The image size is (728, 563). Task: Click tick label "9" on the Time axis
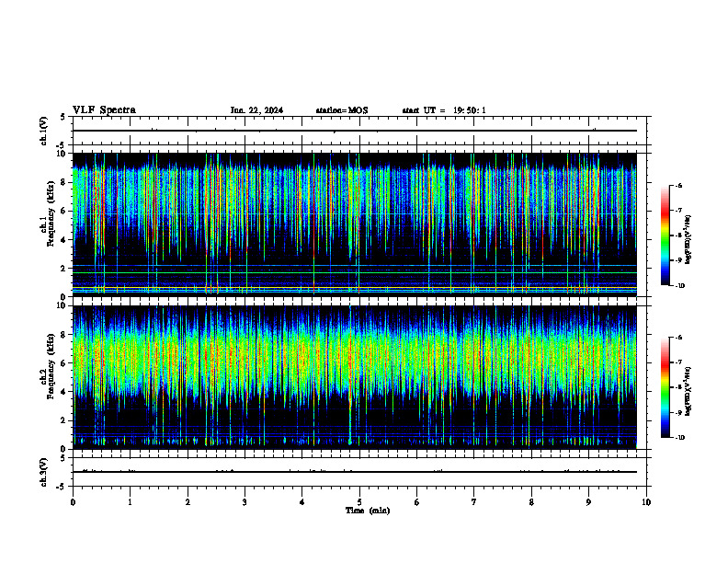588,502
